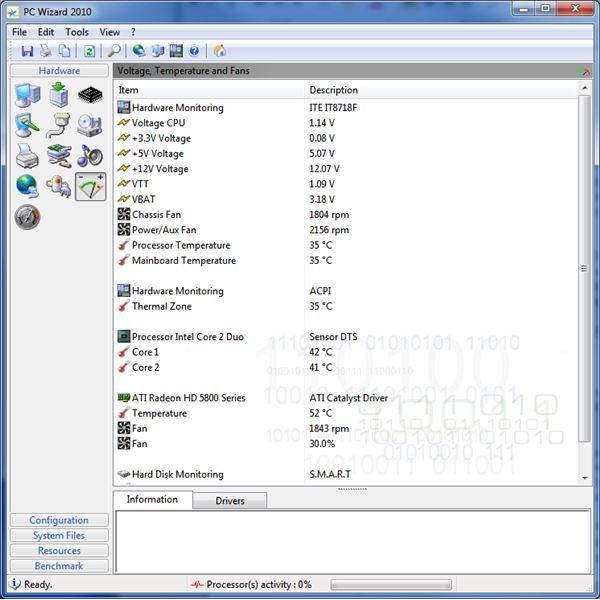Click the Description column header
The image size is (600, 600).
441,90
